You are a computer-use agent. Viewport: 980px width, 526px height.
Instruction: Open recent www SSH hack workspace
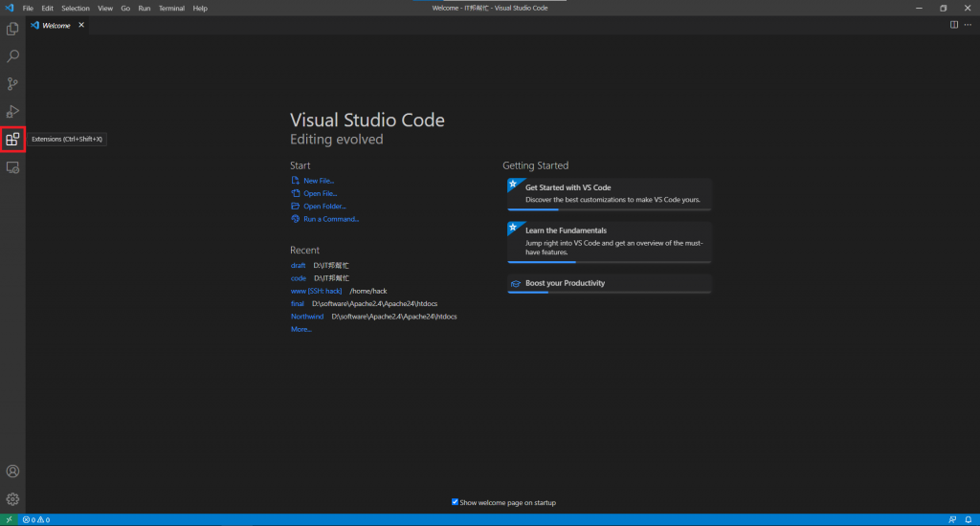click(x=316, y=291)
